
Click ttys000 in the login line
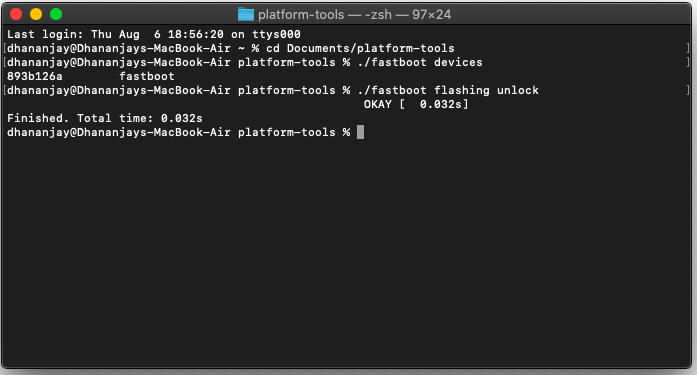(276, 34)
